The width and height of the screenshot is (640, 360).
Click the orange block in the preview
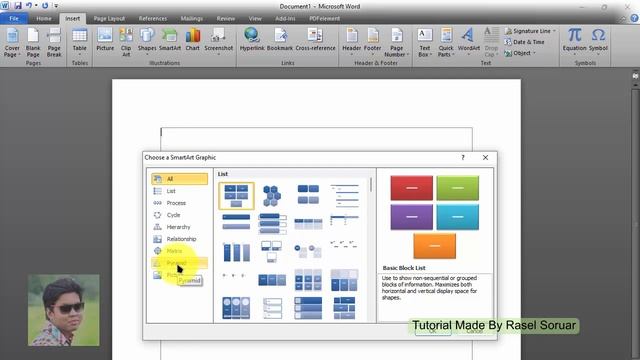point(434,246)
